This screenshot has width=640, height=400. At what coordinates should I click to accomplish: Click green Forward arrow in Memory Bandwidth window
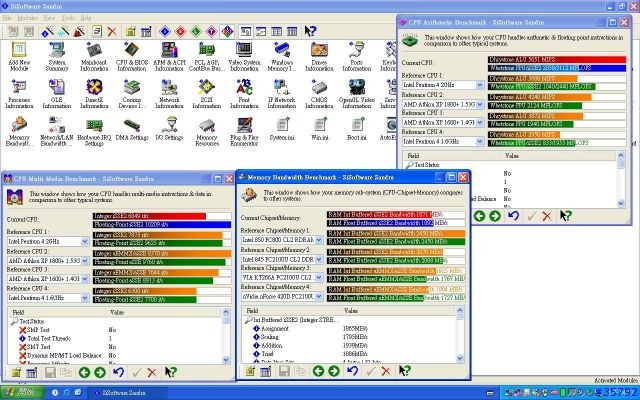pyautogui.click(x=334, y=371)
